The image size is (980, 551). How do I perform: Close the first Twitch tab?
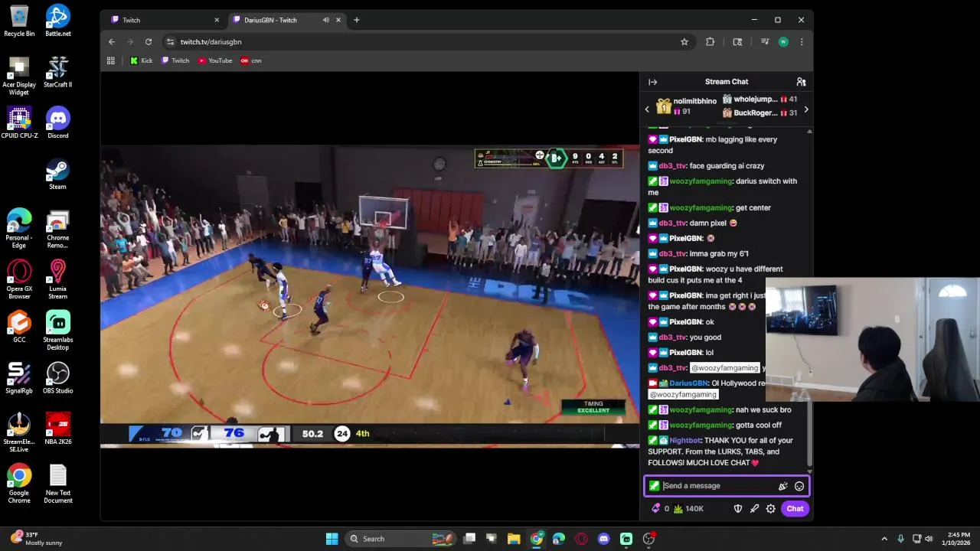217,20
